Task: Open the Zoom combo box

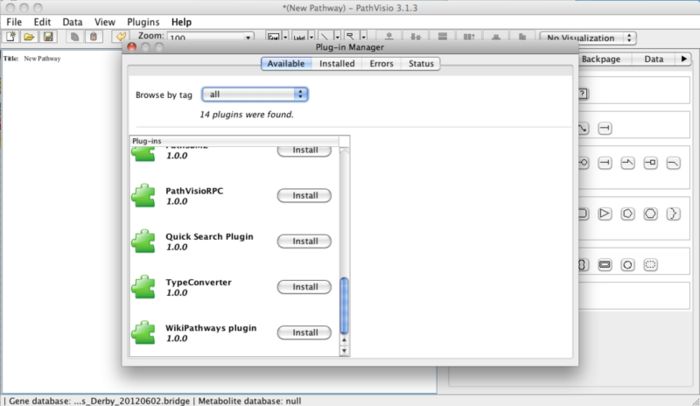Action: [211, 37]
